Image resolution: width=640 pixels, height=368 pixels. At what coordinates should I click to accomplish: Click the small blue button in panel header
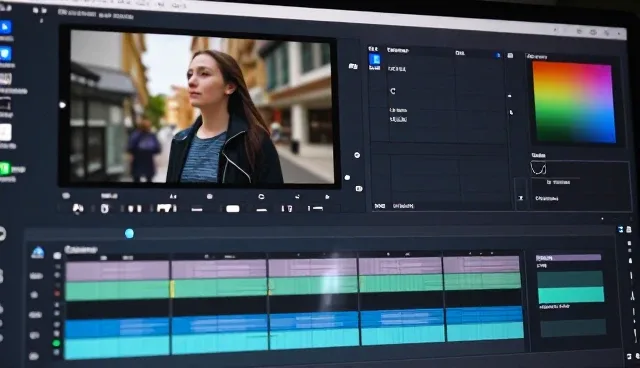[498, 55]
